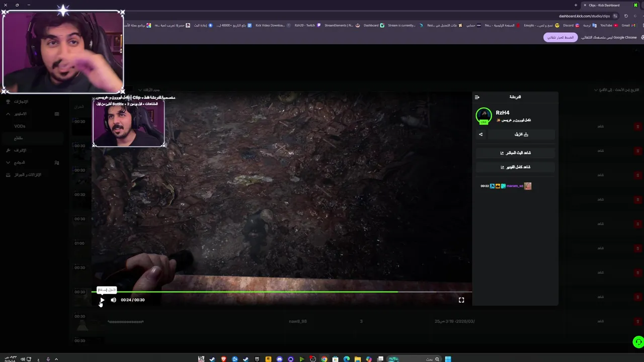
Task: Play the clip with the play button
Action: click(102, 300)
